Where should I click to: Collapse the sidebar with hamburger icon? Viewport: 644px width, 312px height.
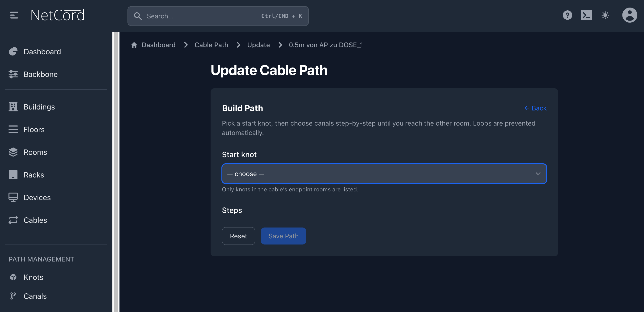(14, 15)
